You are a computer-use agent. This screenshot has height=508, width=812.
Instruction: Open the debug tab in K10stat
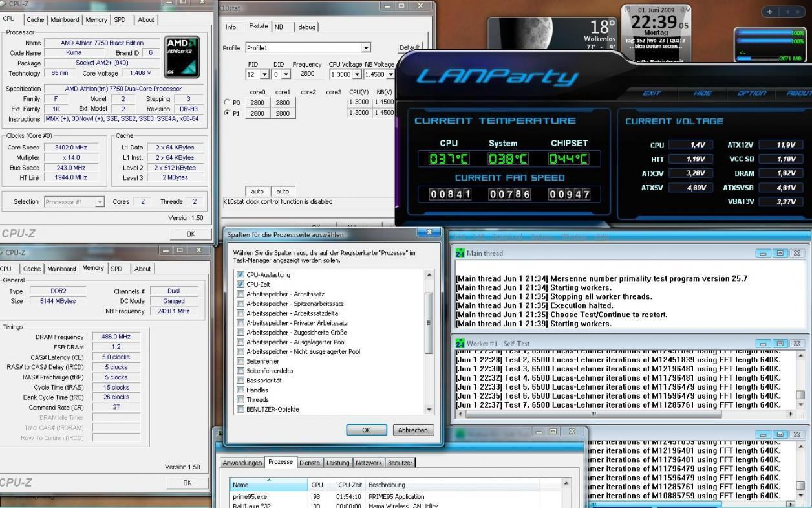pos(306,27)
